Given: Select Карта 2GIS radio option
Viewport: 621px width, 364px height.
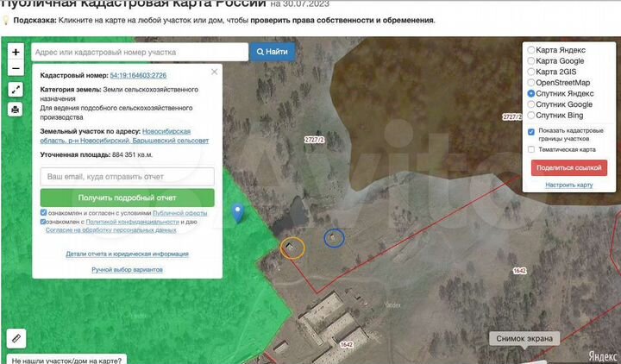Looking at the screenshot, I should coord(531,72).
